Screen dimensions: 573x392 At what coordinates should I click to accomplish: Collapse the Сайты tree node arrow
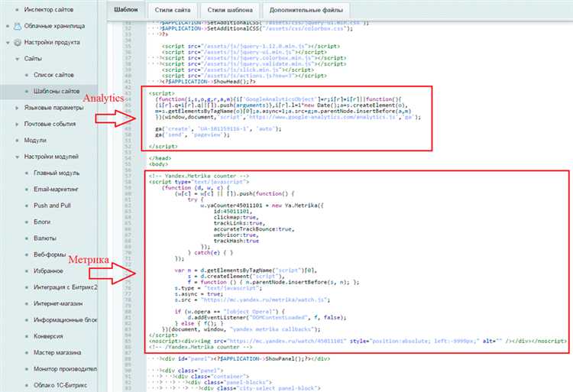pos(17,59)
